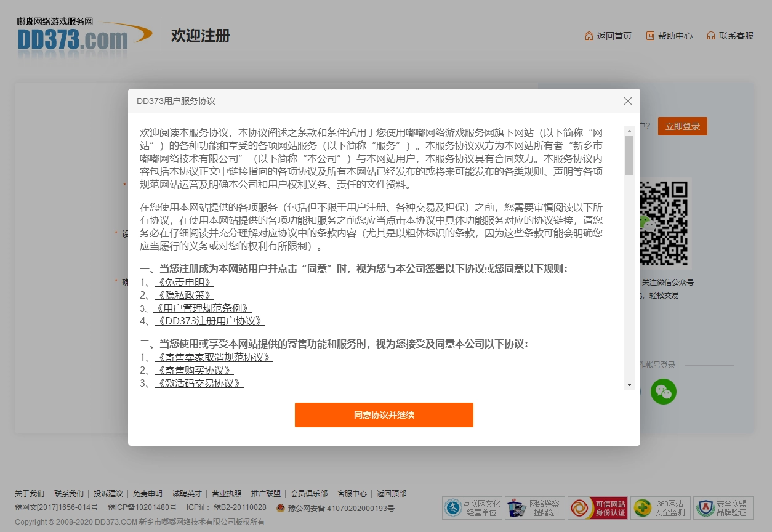Image resolution: width=772 pixels, height=532 pixels.
Task: Click the 安全联盟品牌验证 badge
Action: click(723, 508)
